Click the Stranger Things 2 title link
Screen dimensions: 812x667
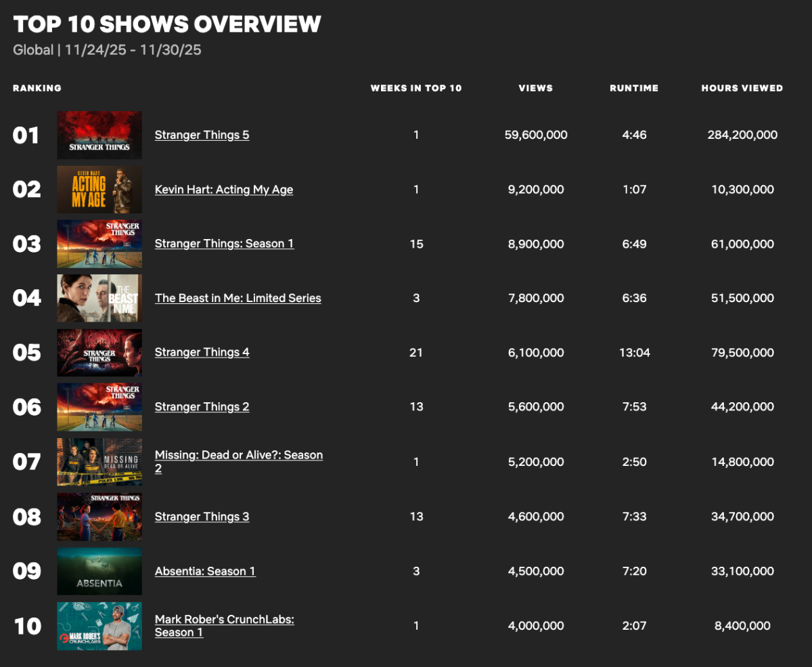pos(202,407)
